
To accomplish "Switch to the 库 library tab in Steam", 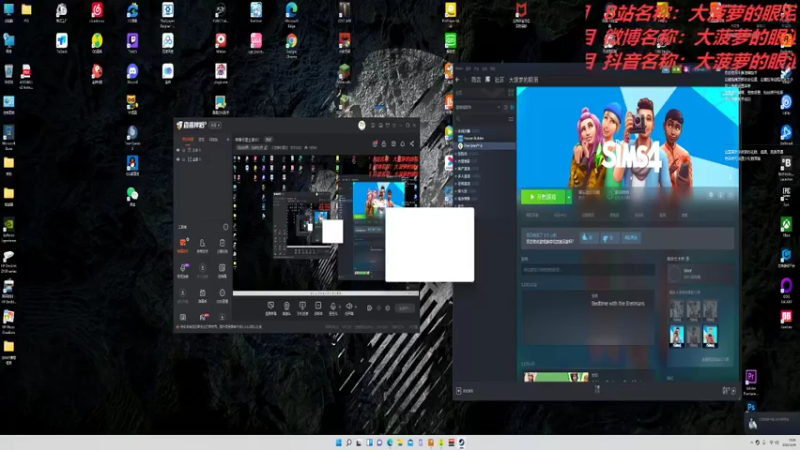I will point(488,80).
